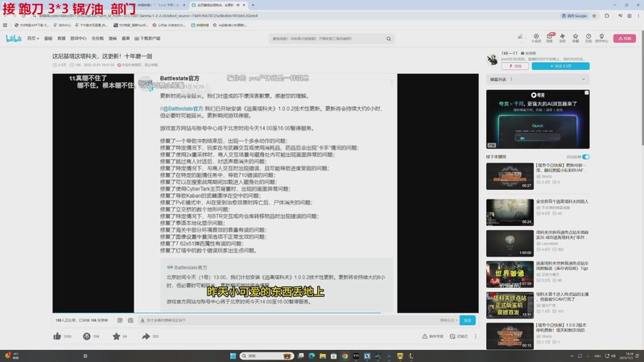Open Microsoft Store from the taskbar
The height and width of the screenshot is (362, 644).
[333, 356]
